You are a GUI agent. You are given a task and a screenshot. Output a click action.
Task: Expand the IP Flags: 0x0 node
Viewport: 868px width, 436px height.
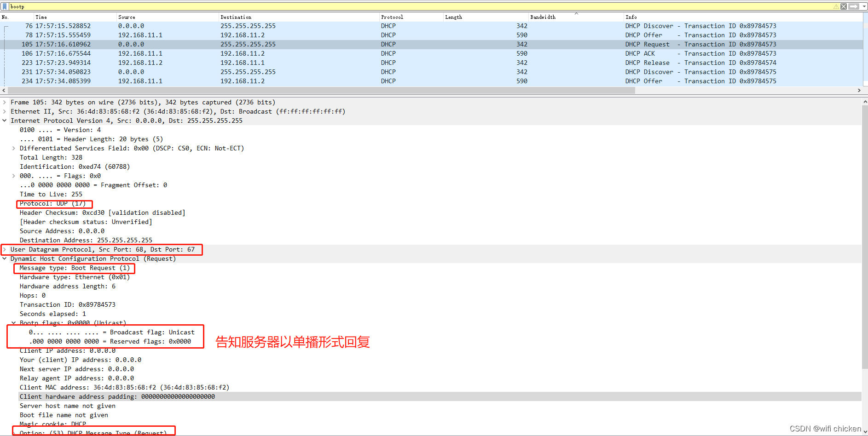pos(14,176)
